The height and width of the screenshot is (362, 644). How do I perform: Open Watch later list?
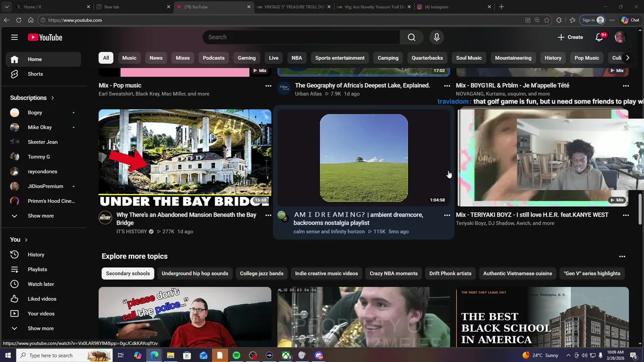coord(43,284)
